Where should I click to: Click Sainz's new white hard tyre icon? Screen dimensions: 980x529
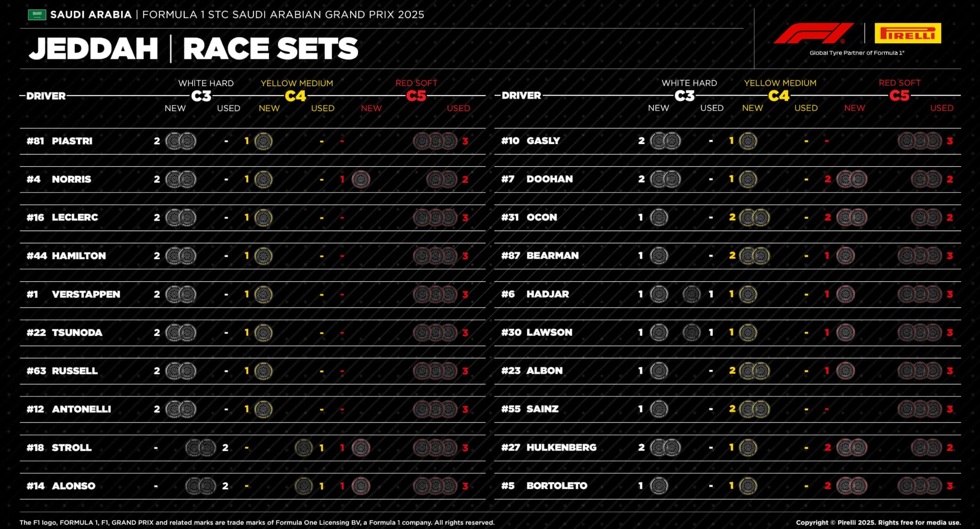(659, 409)
